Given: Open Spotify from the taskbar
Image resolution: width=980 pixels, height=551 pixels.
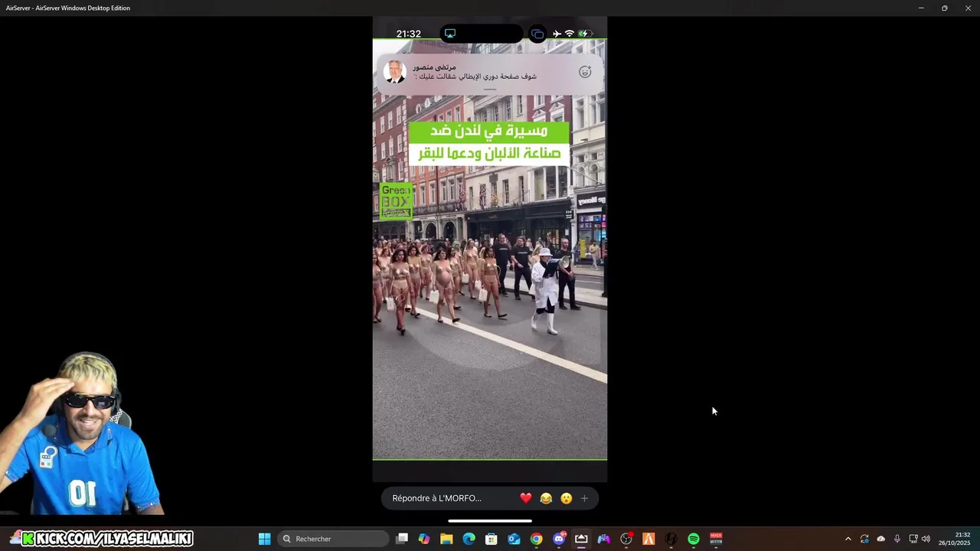Looking at the screenshot, I should pos(694,539).
